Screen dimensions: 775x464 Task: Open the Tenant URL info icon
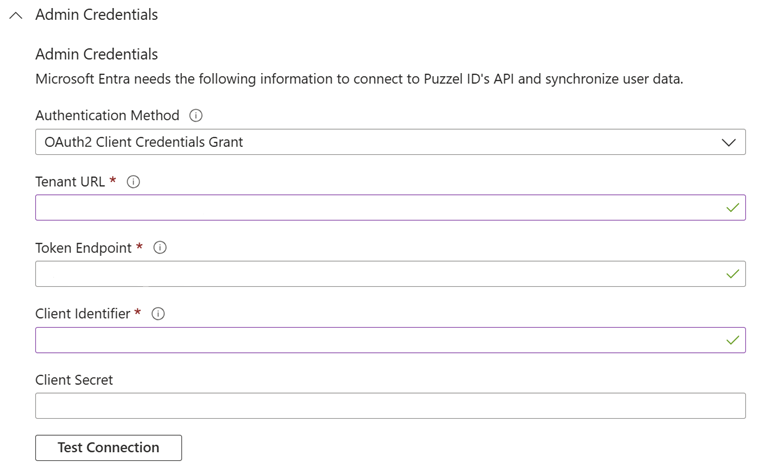coord(133,182)
